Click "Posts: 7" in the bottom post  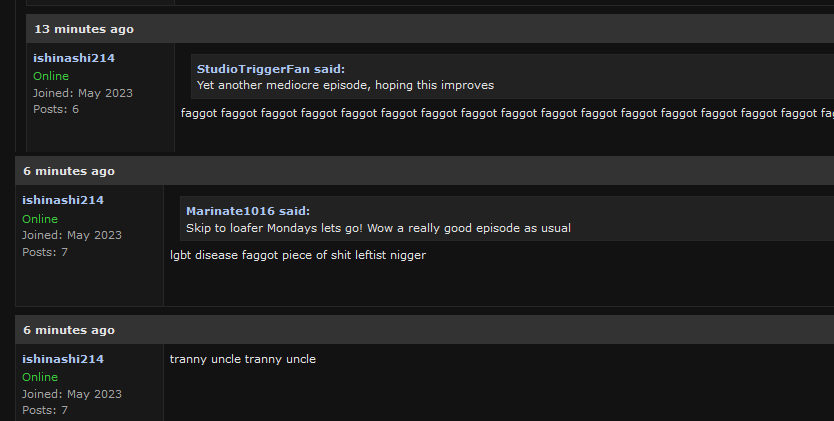coord(45,410)
